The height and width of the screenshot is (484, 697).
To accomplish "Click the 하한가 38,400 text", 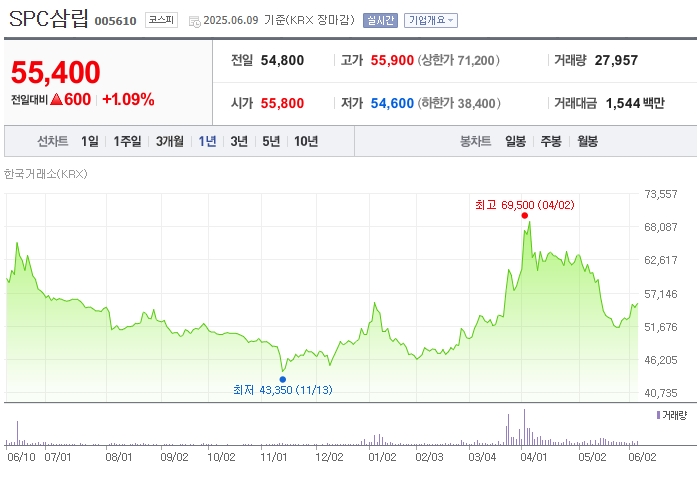I will point(459,103).
